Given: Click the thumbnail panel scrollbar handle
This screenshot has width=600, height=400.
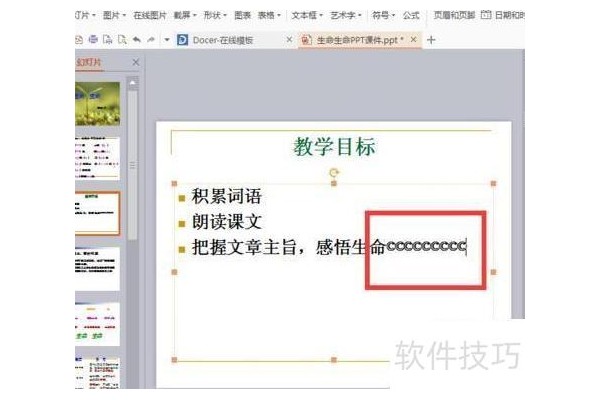Looking at the screenshot, I should coord(132,165).
